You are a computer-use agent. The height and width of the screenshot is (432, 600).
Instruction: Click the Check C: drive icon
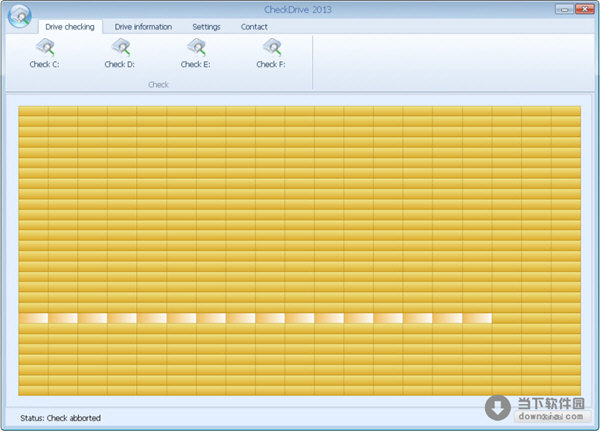coord(45,53)
